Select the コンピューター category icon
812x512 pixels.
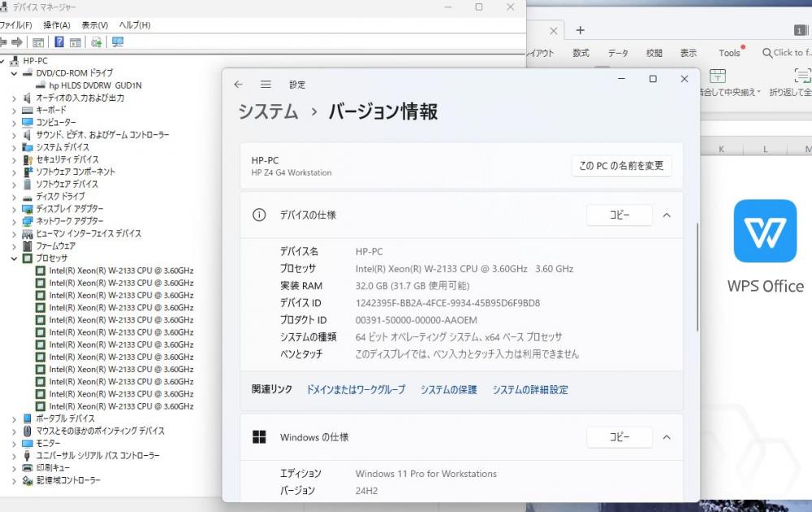[x=28, y=122]
